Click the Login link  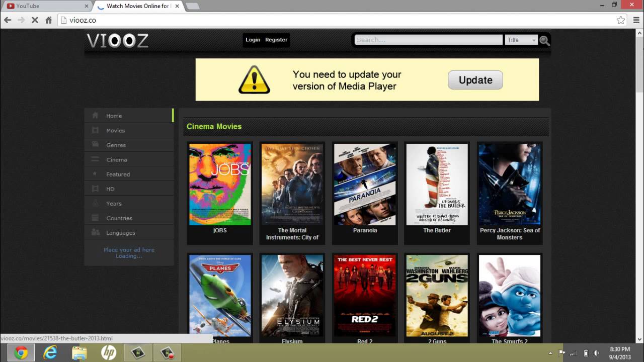tap(253, 40)
